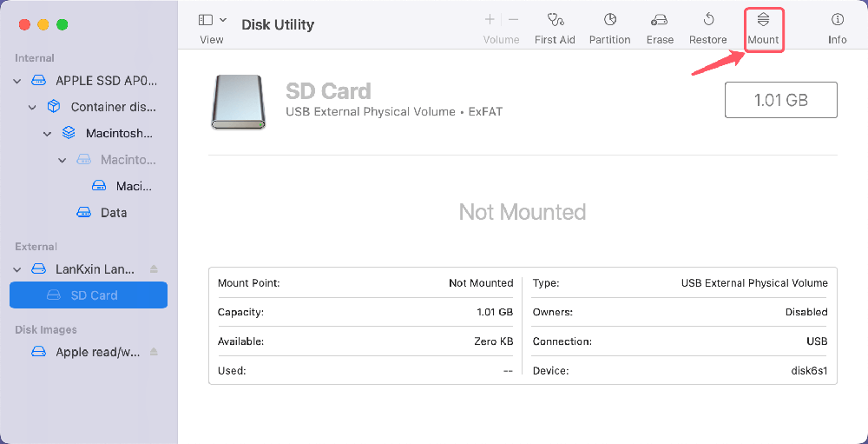The width and height of the screenshot is (868, 444).
Task: Click the sidebar View icon
Action: click(x=206, y=20)
